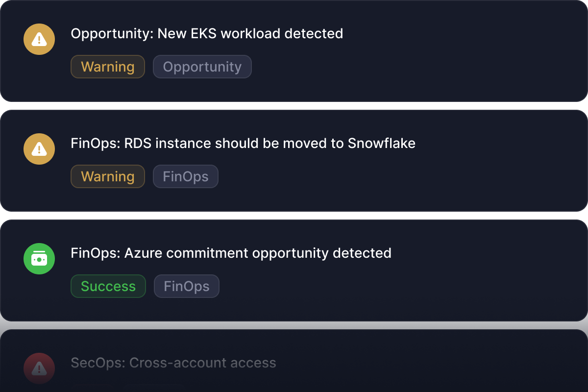Filter by FinOps tag in the RDS Snowflake alert
588x392 pixels.
186,176
